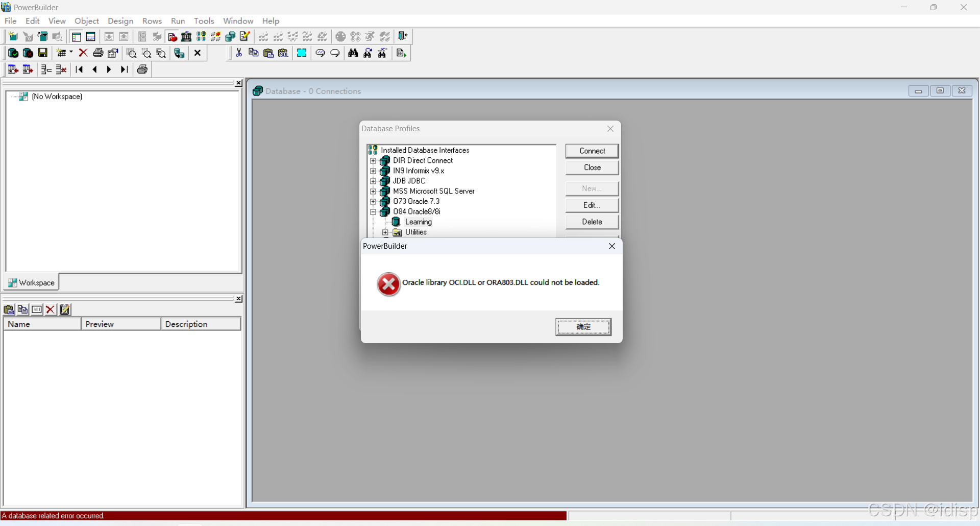Image resolution: width=980 pixels, height=526 pixels.
Task: Click the New object toolbar icon
Action: coord(13,36)
